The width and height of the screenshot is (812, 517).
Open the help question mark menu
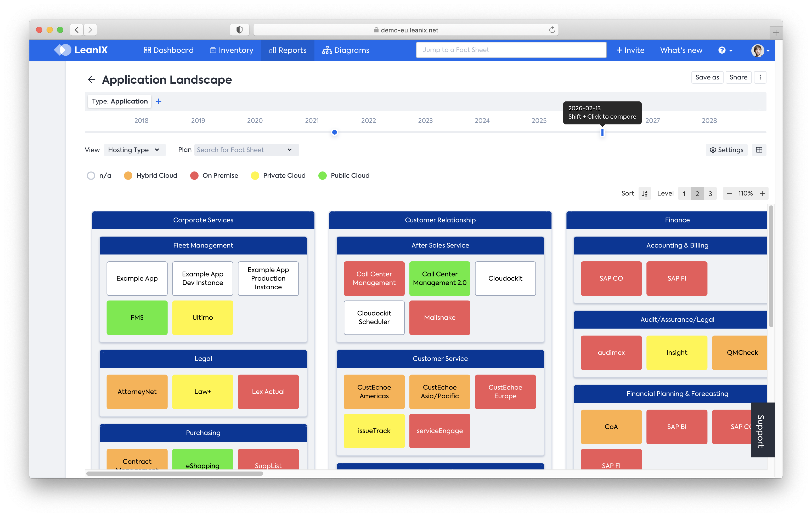725,50
